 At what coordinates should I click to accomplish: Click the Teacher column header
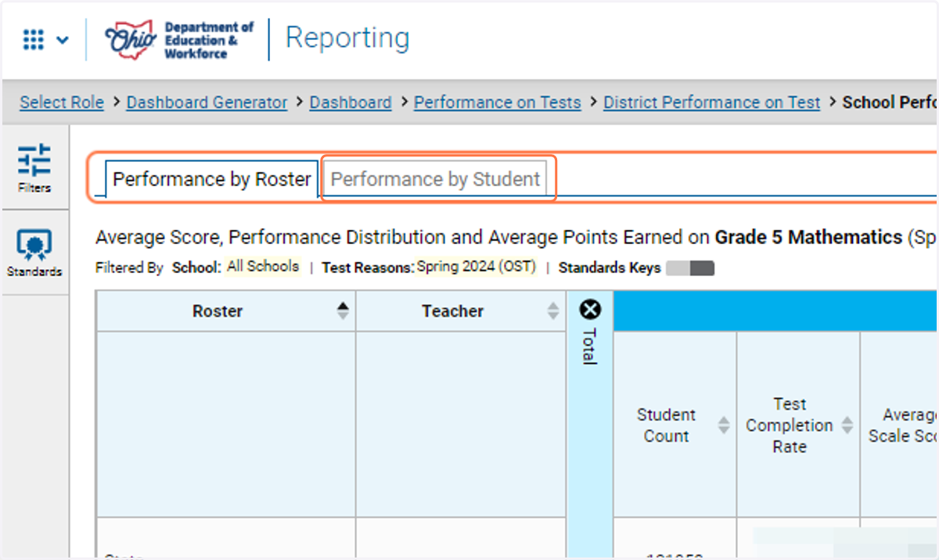click(x=461, y=311)
